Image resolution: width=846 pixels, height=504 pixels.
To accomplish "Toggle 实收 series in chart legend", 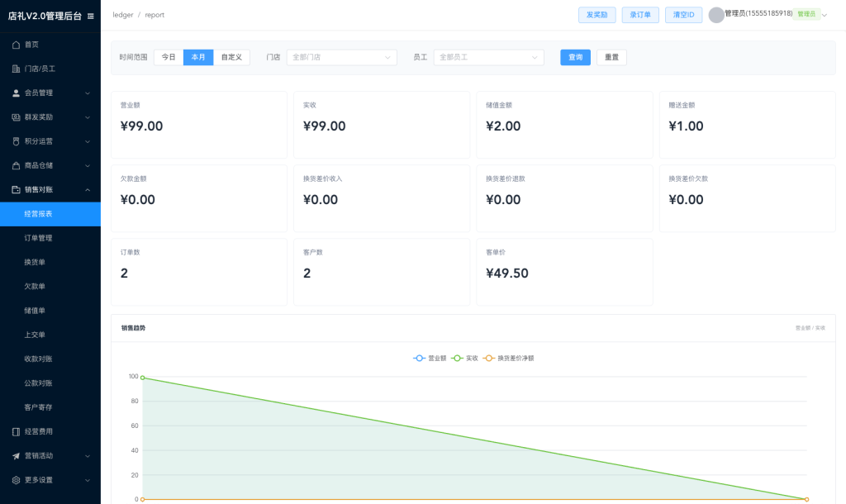I will click(x=465, y=359).
